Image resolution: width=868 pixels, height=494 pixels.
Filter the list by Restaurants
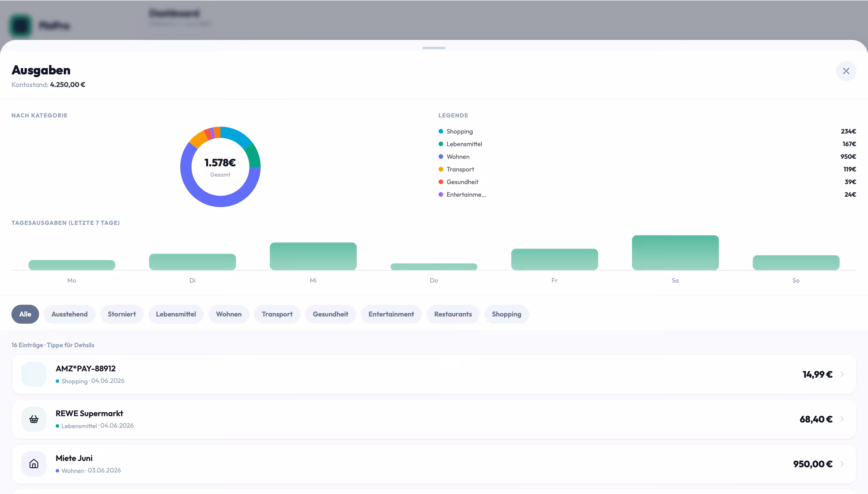pyautogui.click(x=453, y=314)
